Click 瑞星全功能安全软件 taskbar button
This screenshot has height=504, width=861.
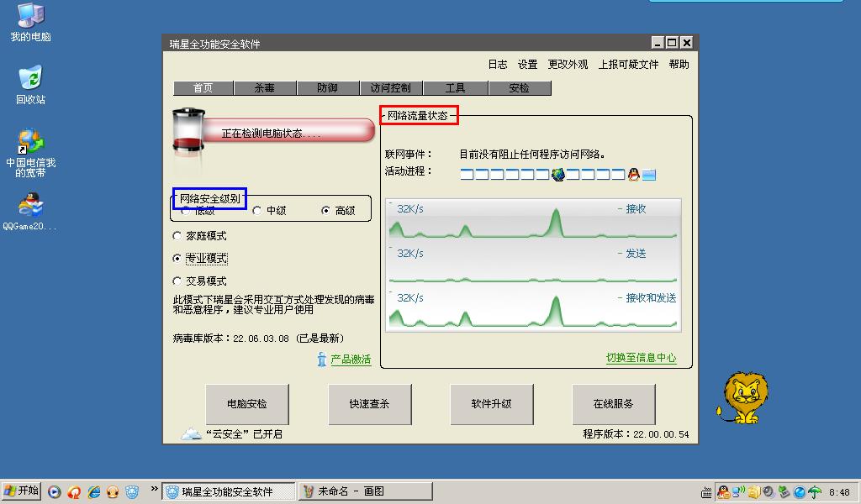229,492
